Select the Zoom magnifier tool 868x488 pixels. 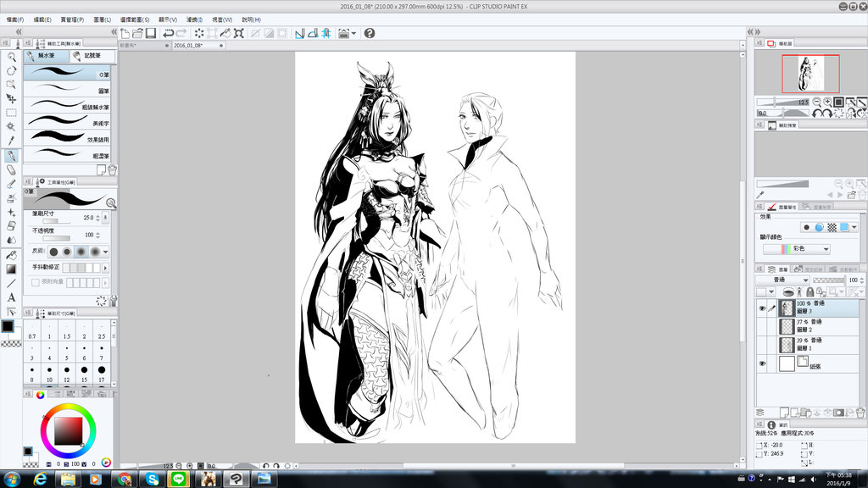click(x=11, y=57)
